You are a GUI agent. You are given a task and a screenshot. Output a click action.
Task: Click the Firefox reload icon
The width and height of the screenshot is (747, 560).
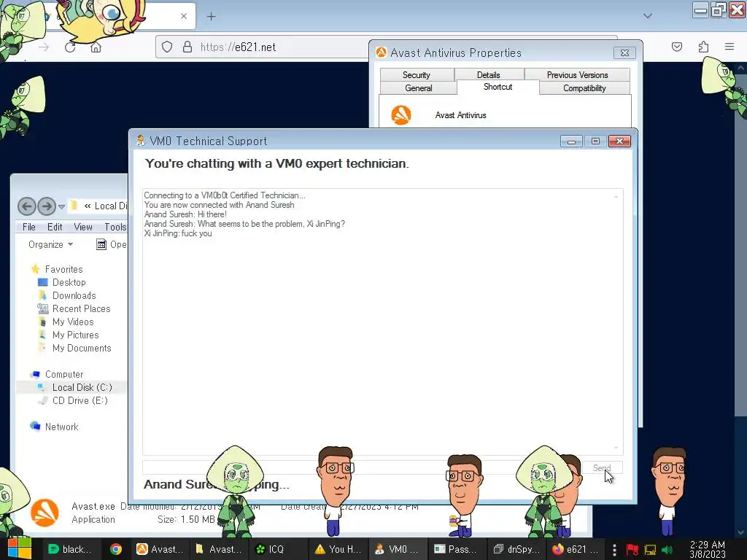click(70, 47)
